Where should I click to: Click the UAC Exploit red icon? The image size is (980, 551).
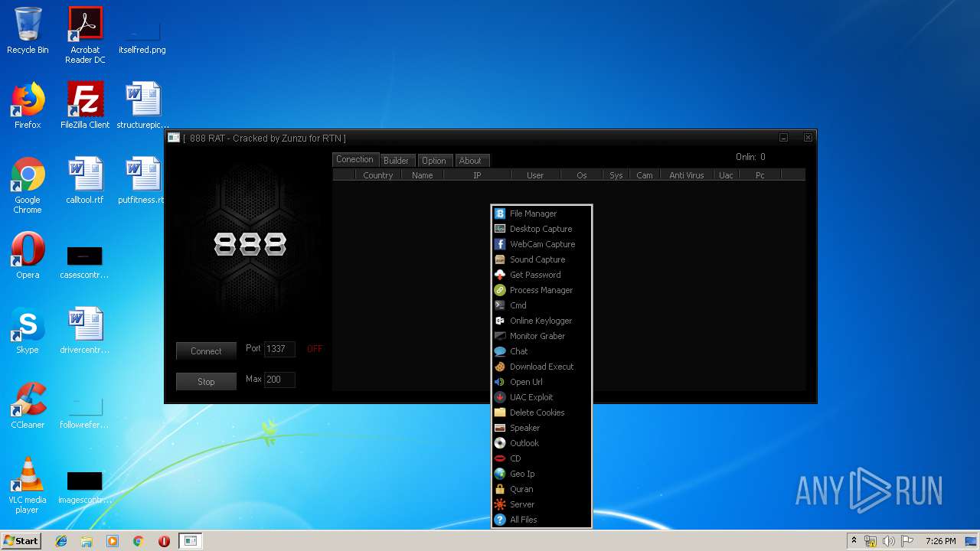point(500,397)
